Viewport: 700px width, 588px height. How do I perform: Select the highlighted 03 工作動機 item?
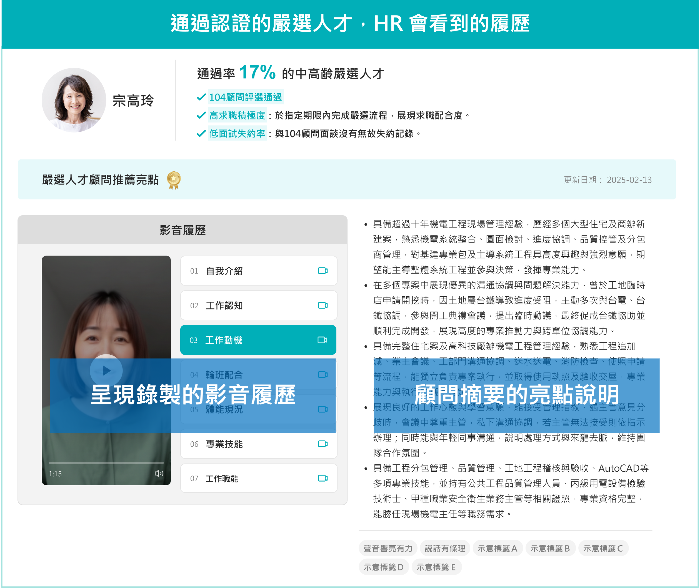(258, 340)
